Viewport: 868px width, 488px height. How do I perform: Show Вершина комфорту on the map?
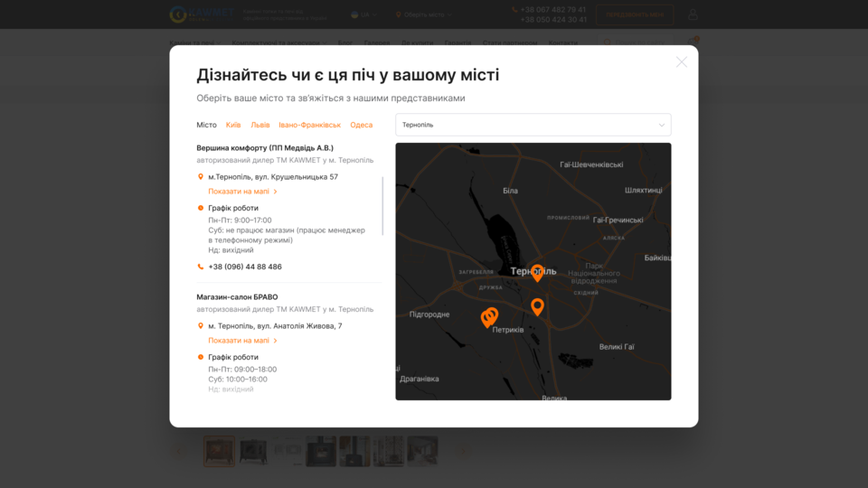(x=242, y=192)
